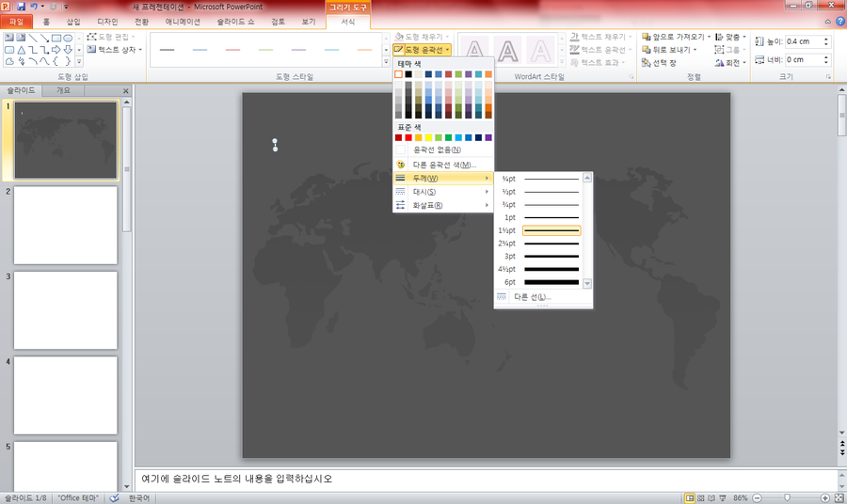Open 선택 창 selection pane

pos(659,63)
